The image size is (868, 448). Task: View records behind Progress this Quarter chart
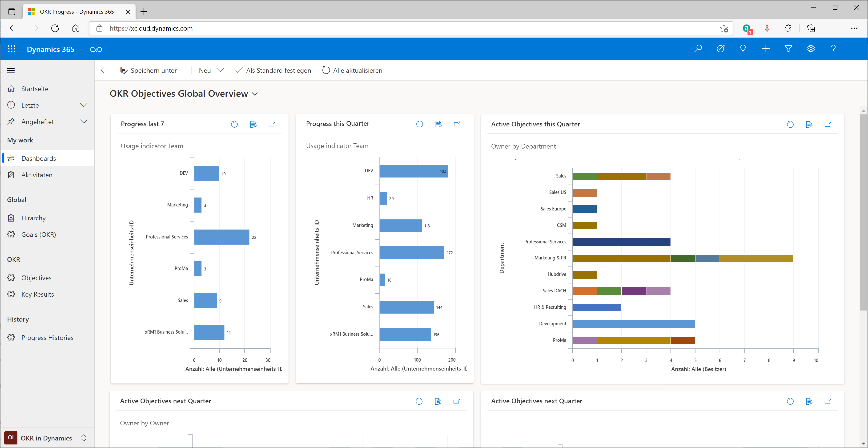(438, 124)
